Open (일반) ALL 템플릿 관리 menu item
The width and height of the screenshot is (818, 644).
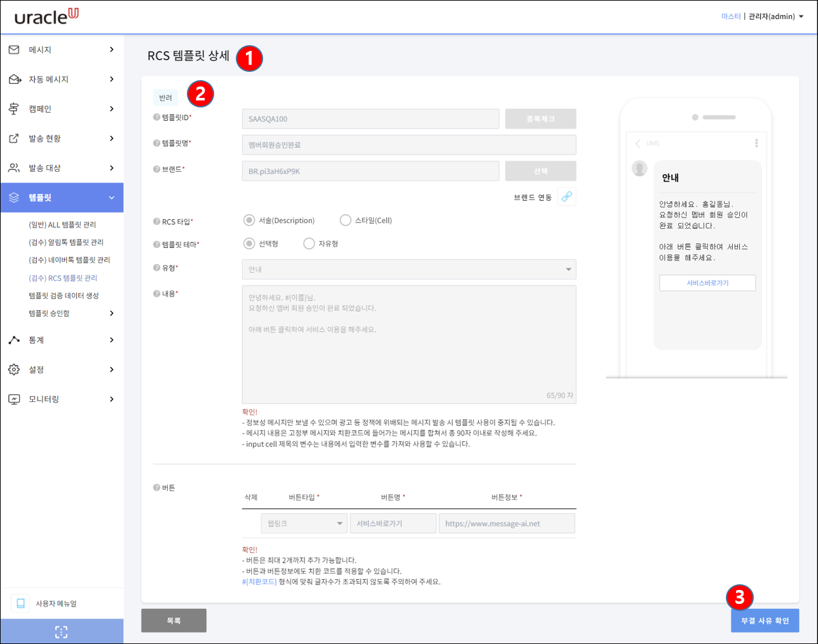(x=62, y=225)
